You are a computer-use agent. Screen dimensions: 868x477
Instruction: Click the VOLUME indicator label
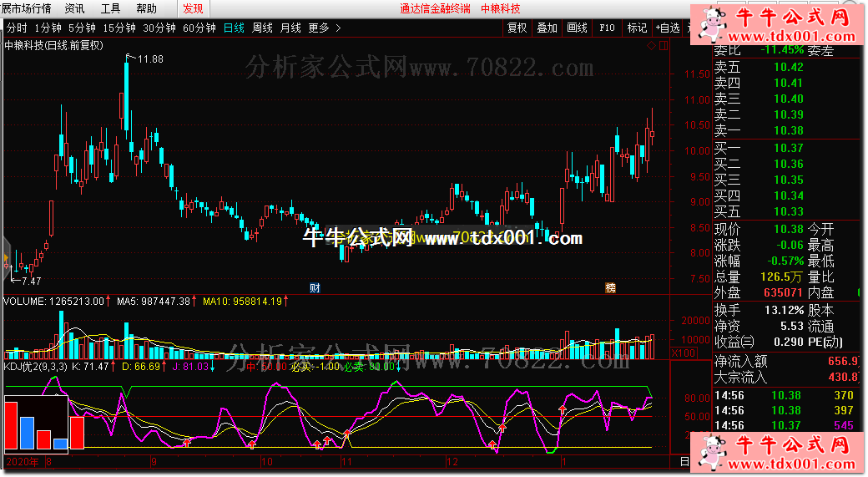(53, 302)
